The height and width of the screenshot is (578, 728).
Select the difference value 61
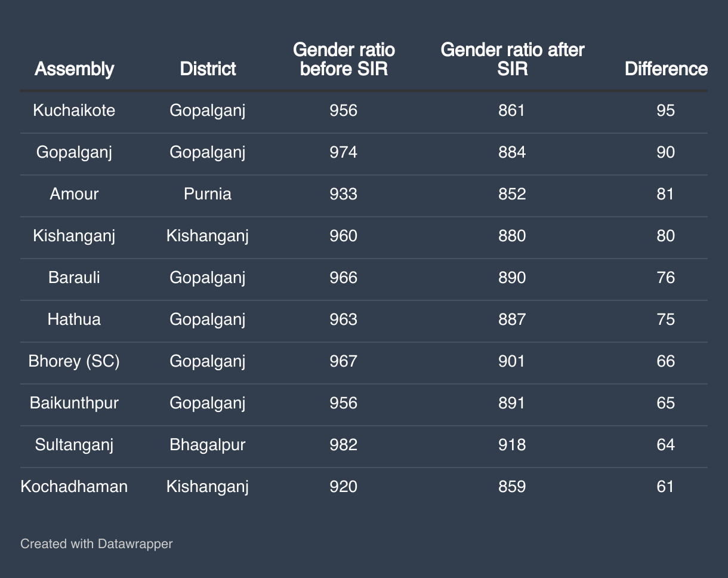point(665,487)
